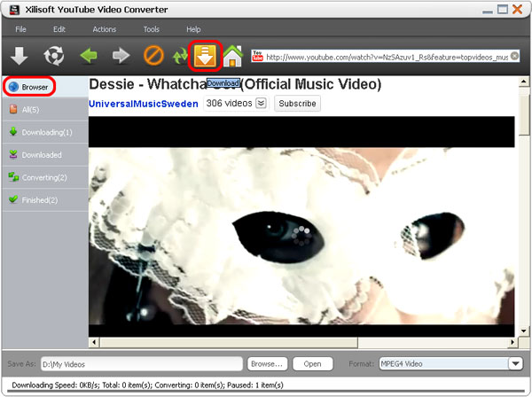Click the horizontal scrollbar thumb

coord(229,342)
